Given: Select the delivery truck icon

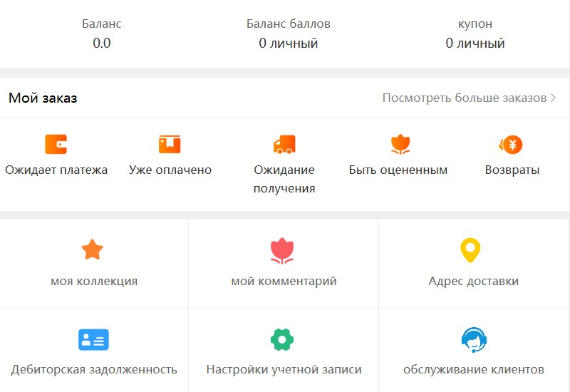Looking at the screenshot, I should (284, 145).
